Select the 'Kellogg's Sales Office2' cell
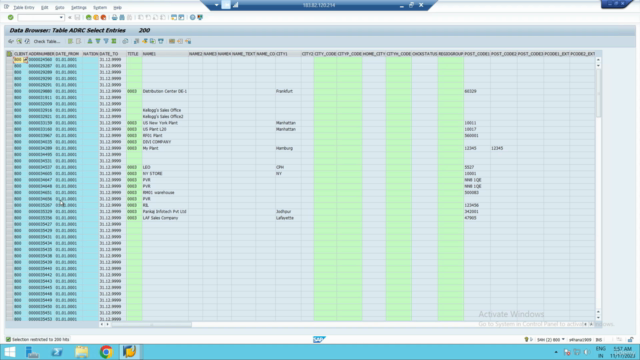Viewport: 640px width, 360px height. point(165,117)
